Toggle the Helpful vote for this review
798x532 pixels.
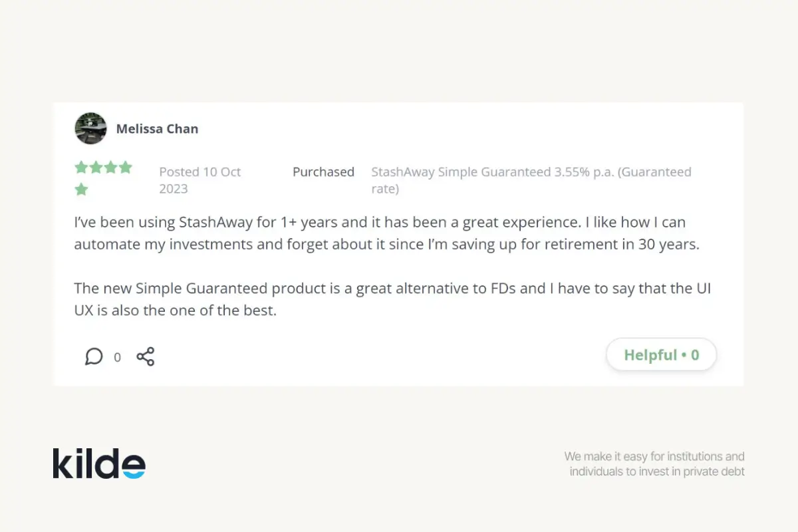pos(661,354)
